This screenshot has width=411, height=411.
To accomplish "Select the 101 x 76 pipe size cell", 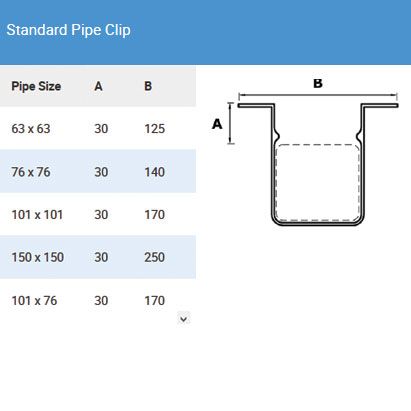I will 34,301.
